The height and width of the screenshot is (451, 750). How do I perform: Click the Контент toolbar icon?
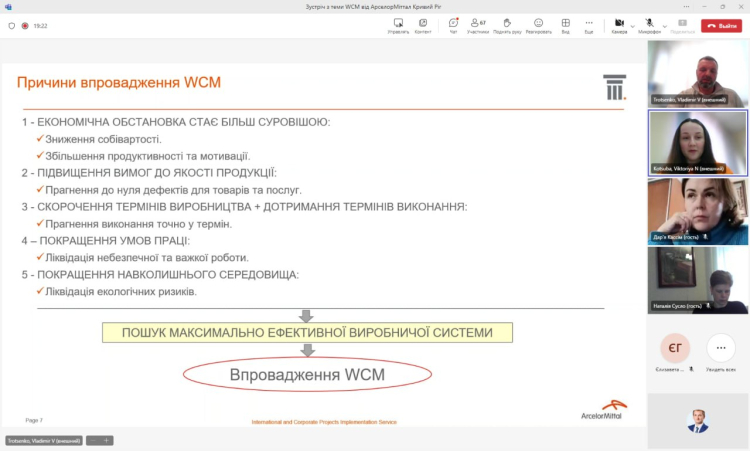(423, 24)
